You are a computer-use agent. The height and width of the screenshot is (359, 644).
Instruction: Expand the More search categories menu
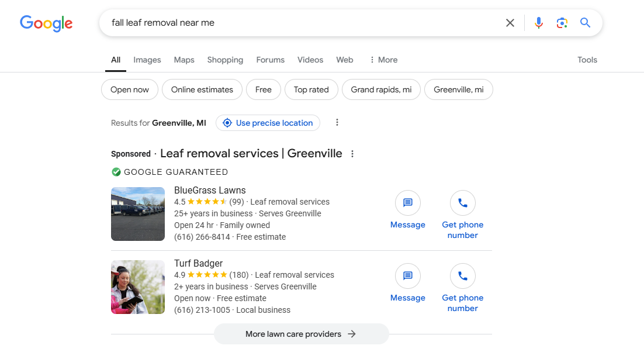pos(383,60)
